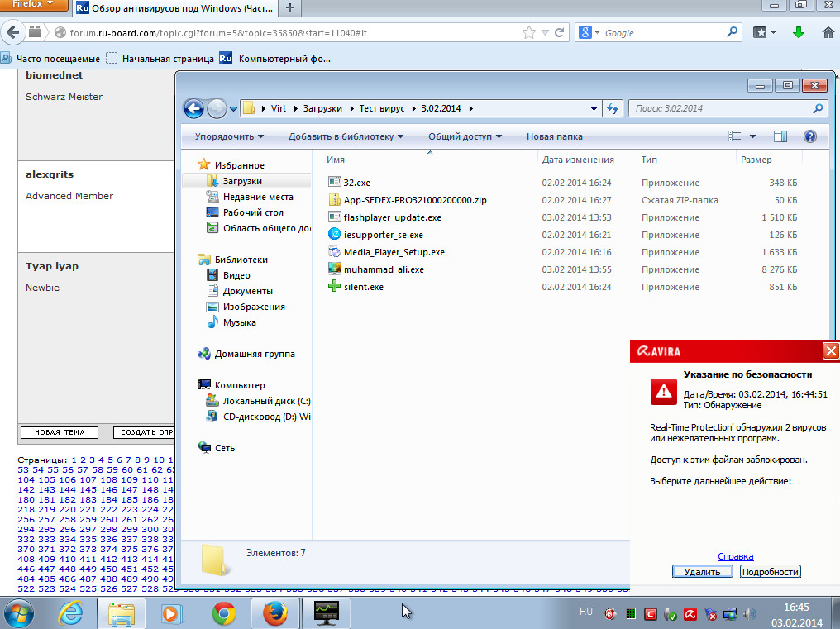Sort files by Дата изменения column
This screenshot has height=629, width=840.
(x=578, y=160)
